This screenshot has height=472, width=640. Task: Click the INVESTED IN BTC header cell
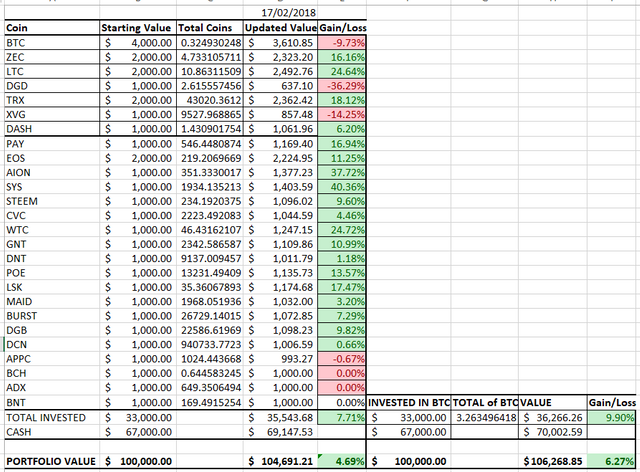coord(409,403)
